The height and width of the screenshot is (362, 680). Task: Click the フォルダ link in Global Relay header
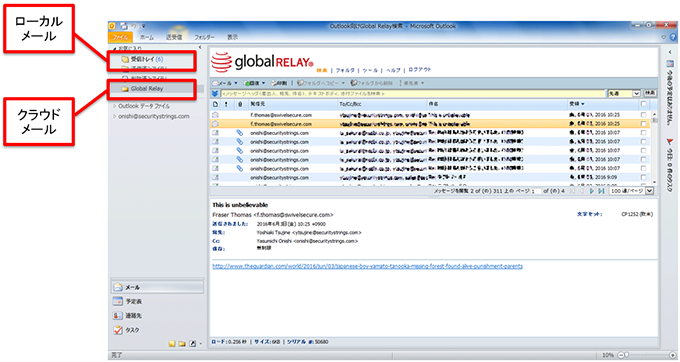(345, 70)
